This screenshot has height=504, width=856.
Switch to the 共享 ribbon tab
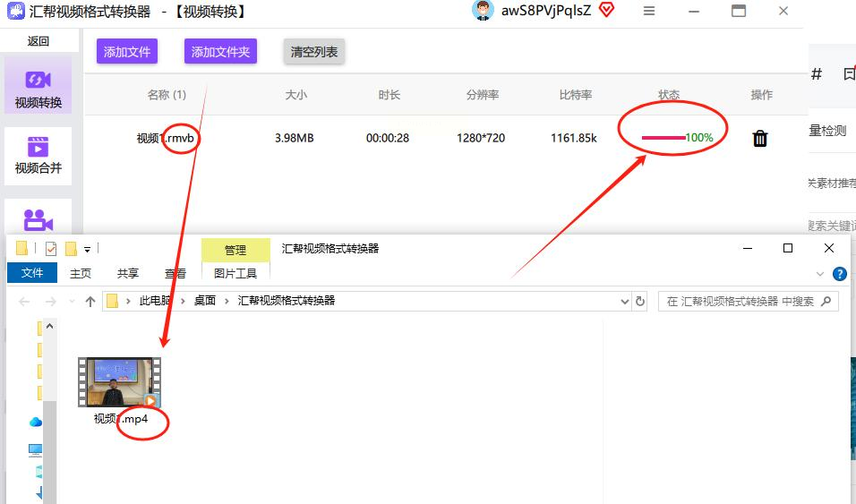[128, 273]
